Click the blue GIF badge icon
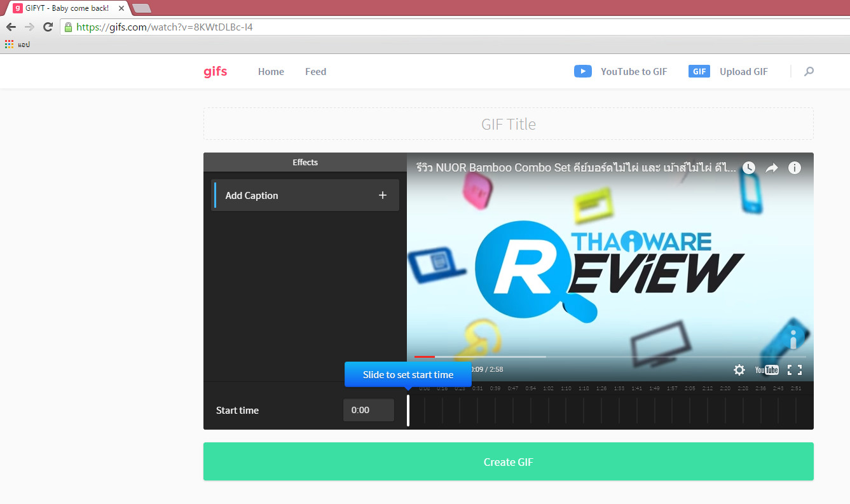Viewport: 850px width, 504px height. point(699,71)
